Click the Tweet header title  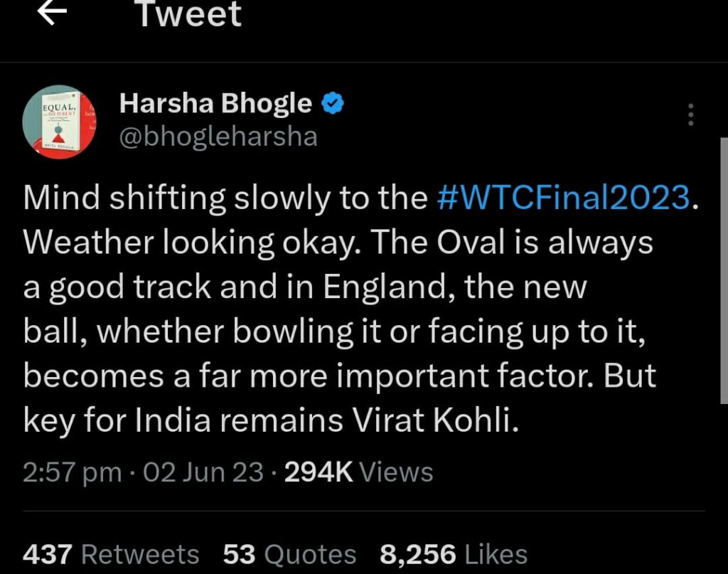[188, 14]
